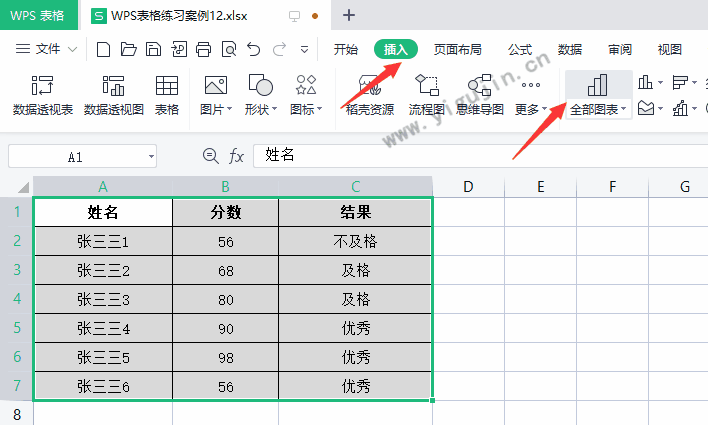Screen dimensions: 708x425
Task: Open the quick access customize dropdown arrow
Action: [305, 50]
